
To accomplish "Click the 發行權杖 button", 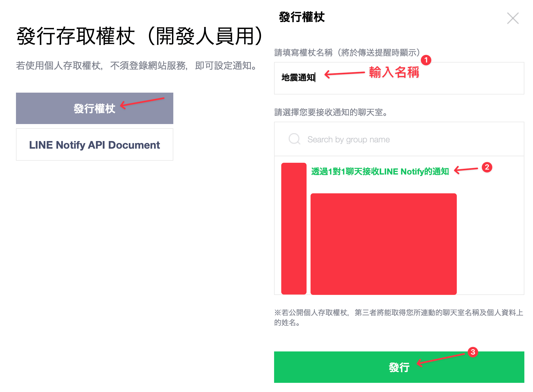I will tap(95, 108).
